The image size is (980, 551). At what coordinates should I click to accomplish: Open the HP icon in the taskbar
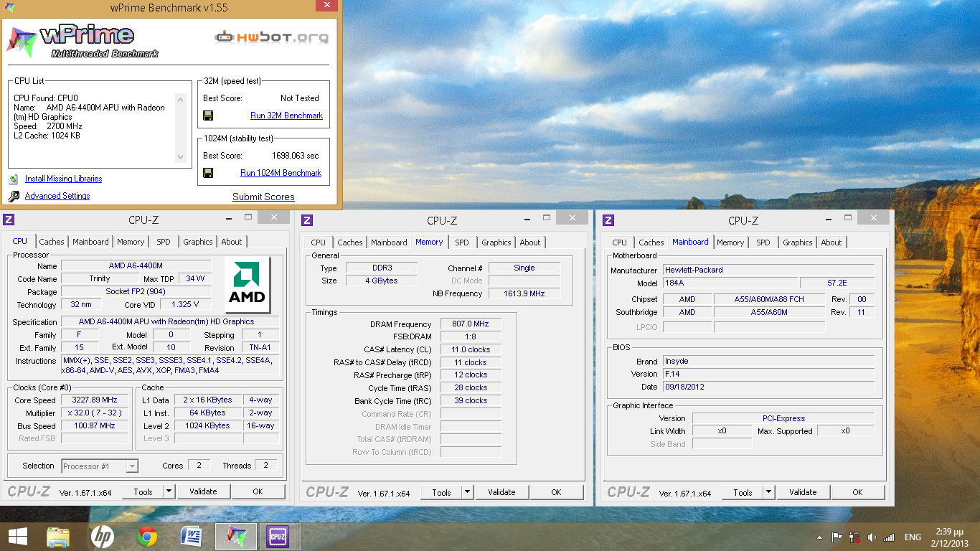103,537
